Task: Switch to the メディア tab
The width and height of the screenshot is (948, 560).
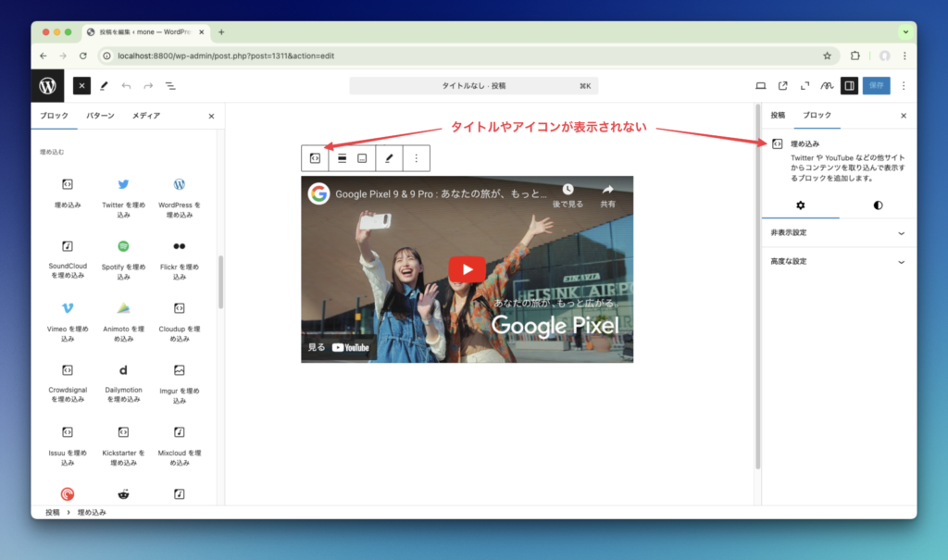Action: 146,116
